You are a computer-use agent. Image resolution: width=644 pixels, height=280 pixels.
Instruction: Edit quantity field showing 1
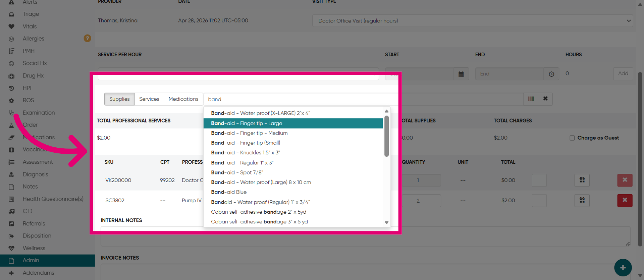[418, 180]
